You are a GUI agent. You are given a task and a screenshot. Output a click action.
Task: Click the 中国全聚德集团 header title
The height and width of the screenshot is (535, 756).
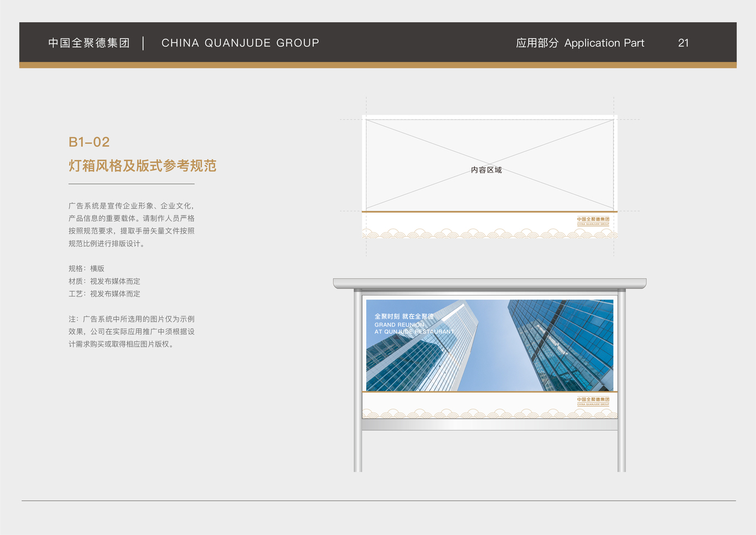point(89,43)
